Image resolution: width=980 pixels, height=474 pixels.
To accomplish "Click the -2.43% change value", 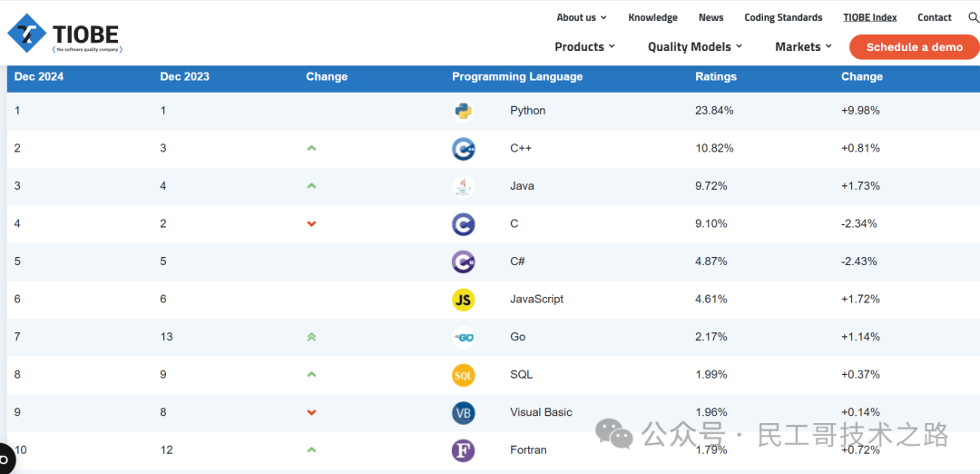I will [x=859, y=262].
